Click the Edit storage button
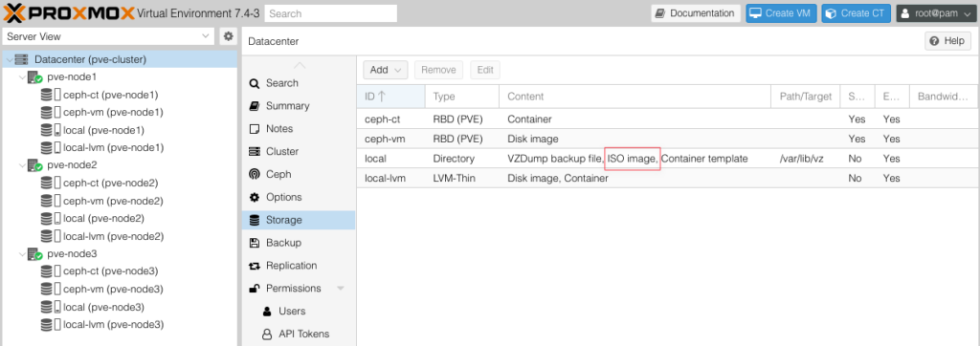The height and width of the screenshot is (346, 980). tap(485, 70)
